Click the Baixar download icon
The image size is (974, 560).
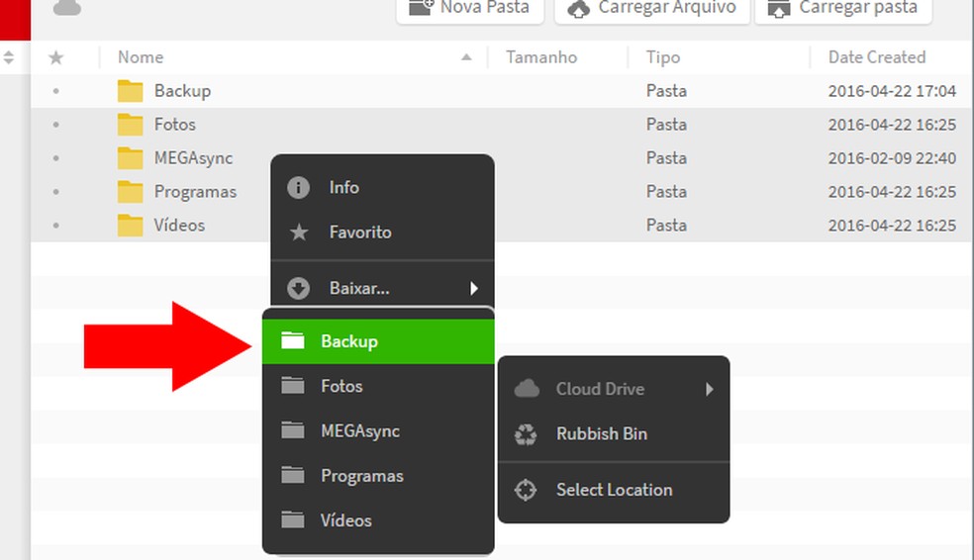tap(298, 288)
